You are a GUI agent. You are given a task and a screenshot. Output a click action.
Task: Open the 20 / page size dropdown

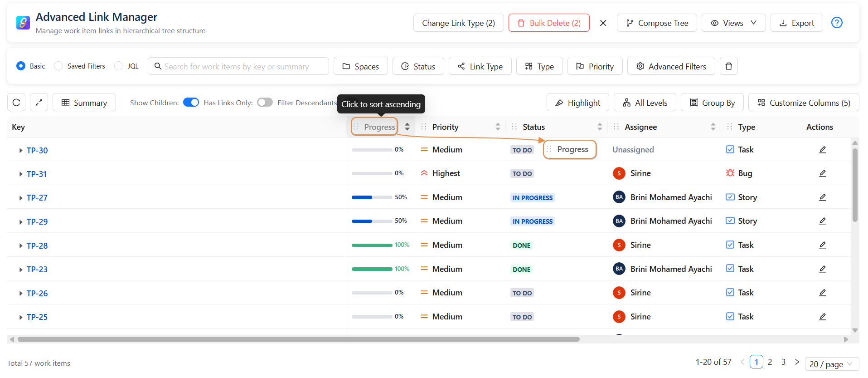coord(831,364)
